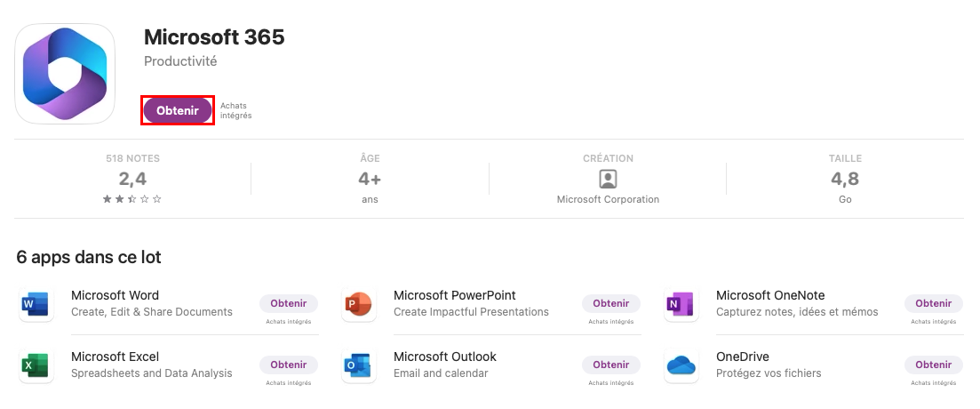Open the Microsoft Excel icon
Viewport: 980px width, 409px height.
click(36, 365)
